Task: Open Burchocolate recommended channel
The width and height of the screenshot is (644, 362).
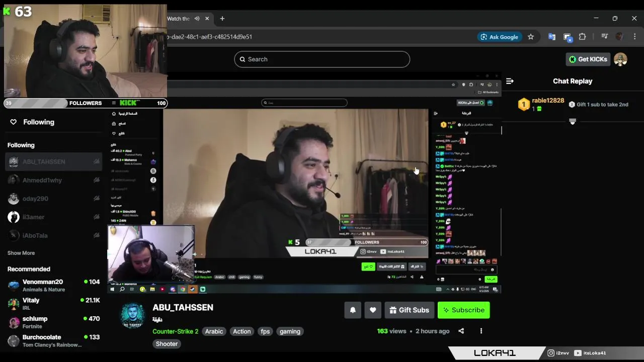Action: point(53,341)
